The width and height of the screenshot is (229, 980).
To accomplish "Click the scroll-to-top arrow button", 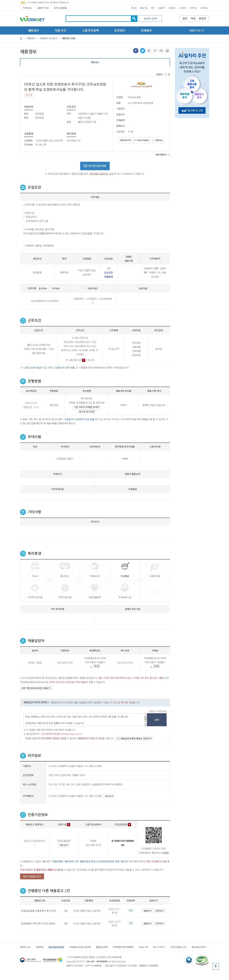I will (x=215, y=966).
